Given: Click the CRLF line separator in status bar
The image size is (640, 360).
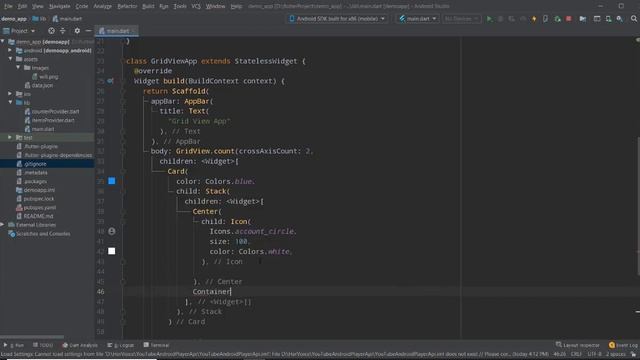Looking at the screenshot, I should [x=576, y=354].
